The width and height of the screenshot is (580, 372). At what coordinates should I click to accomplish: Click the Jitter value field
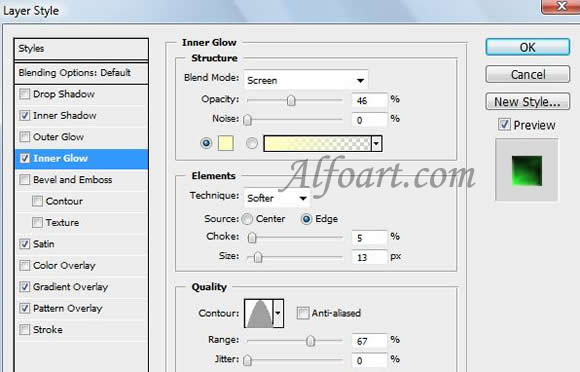click(369, 360)
